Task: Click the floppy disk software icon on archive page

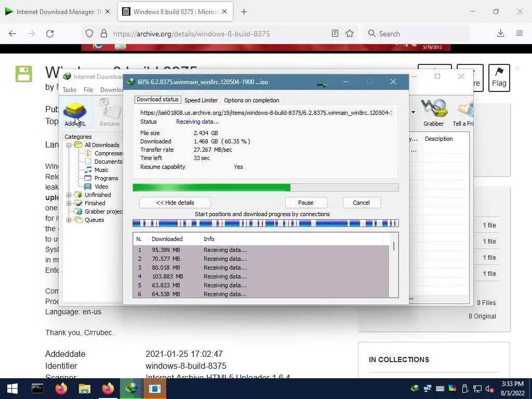Action: click(24, 74)
